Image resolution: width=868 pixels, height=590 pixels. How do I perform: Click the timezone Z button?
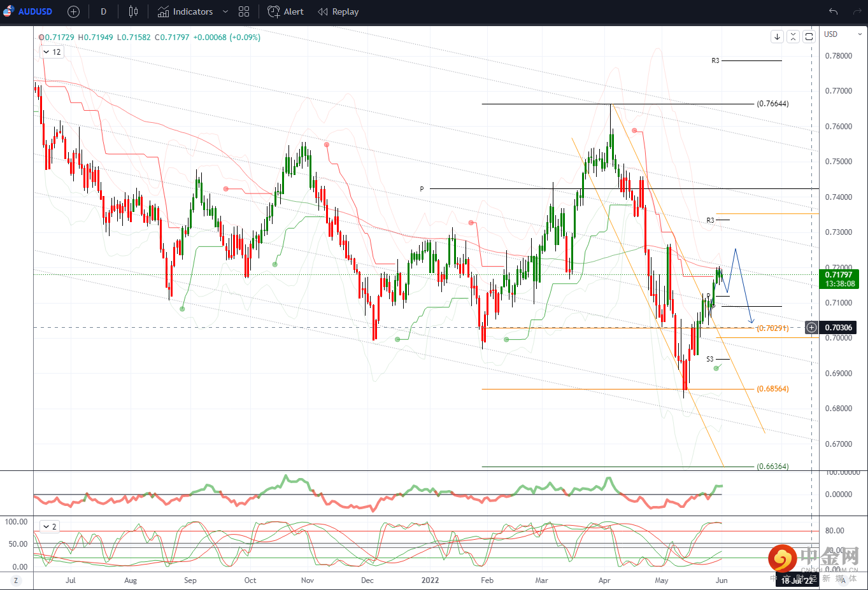click(16, 580)
